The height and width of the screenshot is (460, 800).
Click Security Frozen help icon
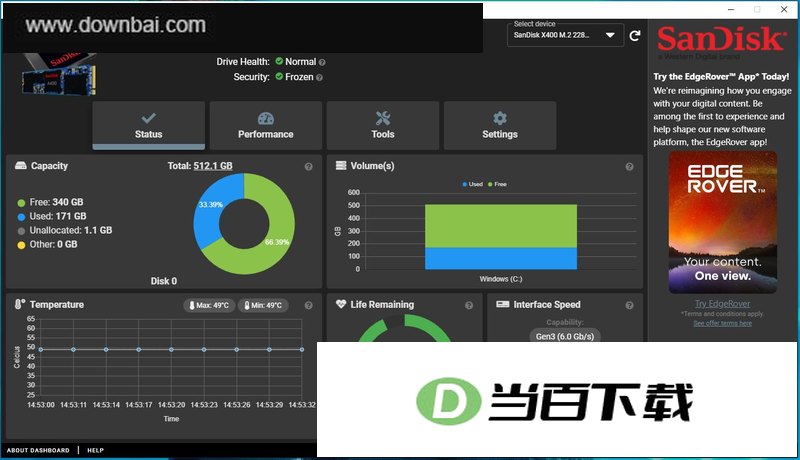coord(319,78)
